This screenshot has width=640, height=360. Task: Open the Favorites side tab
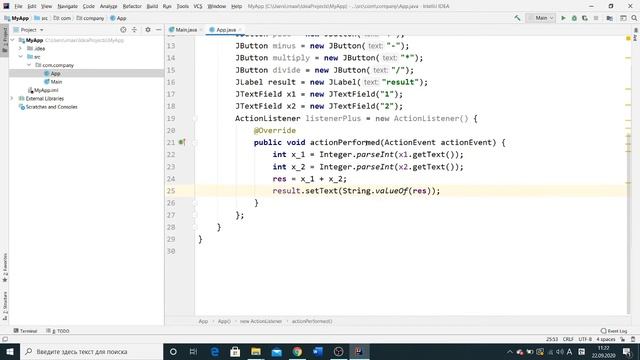pyautogui.click(x=4, y=268)
